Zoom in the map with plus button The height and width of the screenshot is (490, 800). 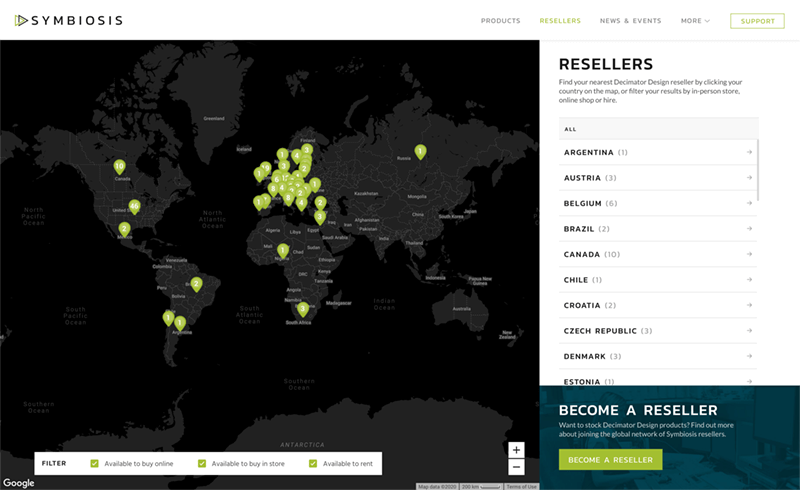(x=516, y=450)
